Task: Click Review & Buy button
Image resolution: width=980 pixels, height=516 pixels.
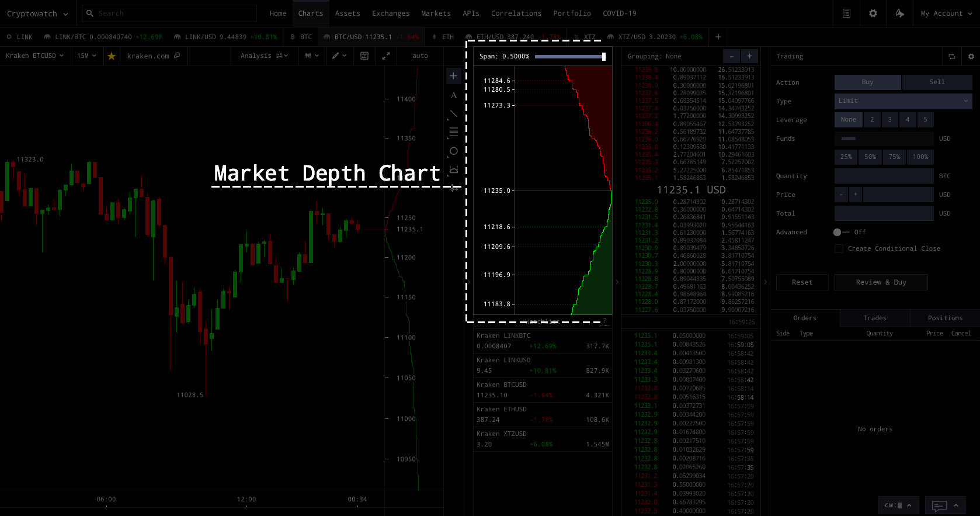Action: pos(881,282)
